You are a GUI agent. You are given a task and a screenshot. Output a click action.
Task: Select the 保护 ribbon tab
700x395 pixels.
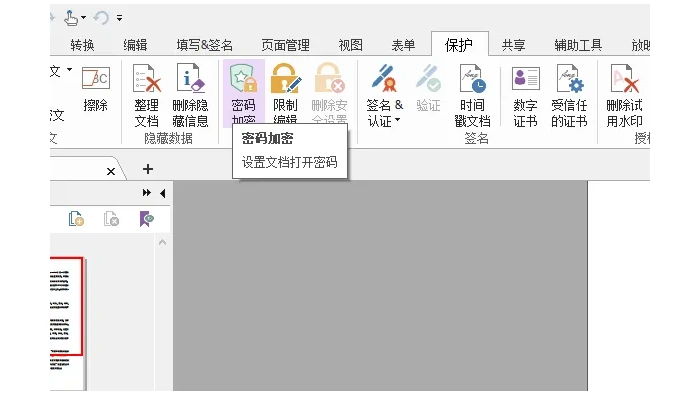coord(459,44)
